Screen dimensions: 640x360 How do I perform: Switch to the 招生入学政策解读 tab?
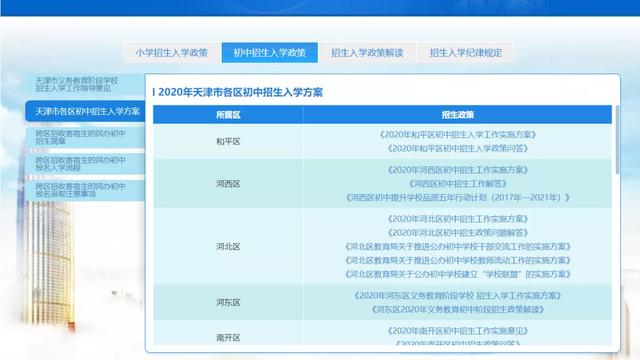click(367, 53)
